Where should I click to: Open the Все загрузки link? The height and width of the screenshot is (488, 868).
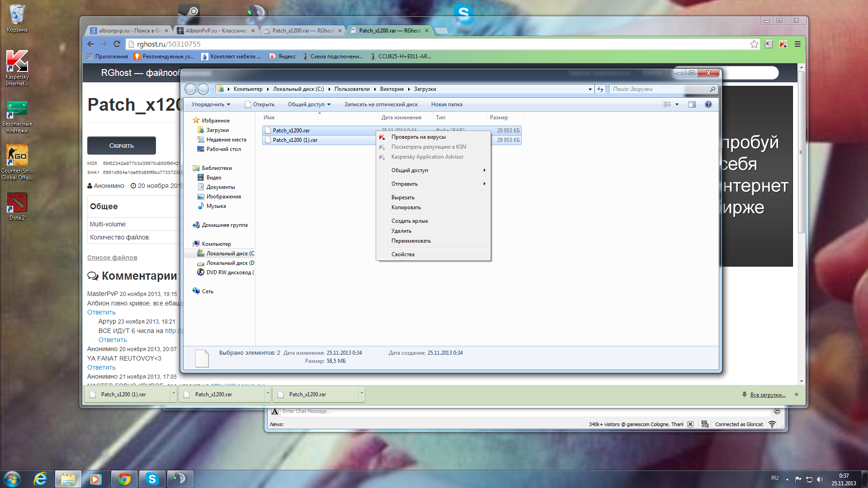pyautogui.click(x=768, y=394)
